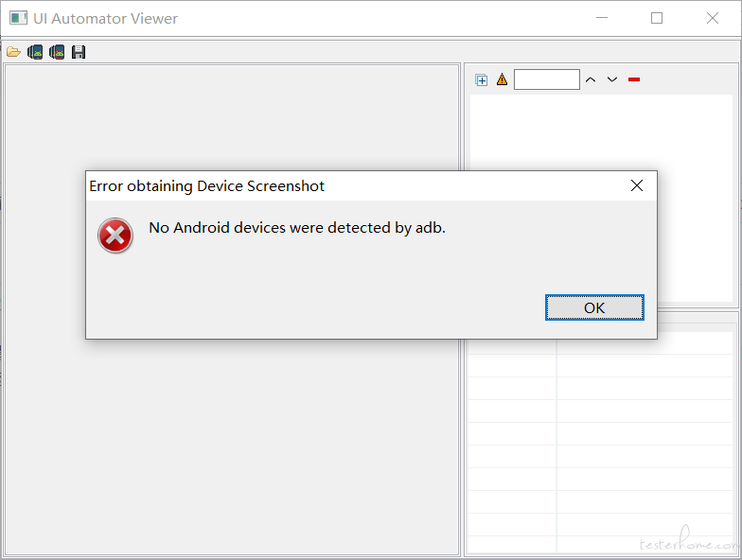Toggle NAF nodes warning triangle icon

(502, 79)
